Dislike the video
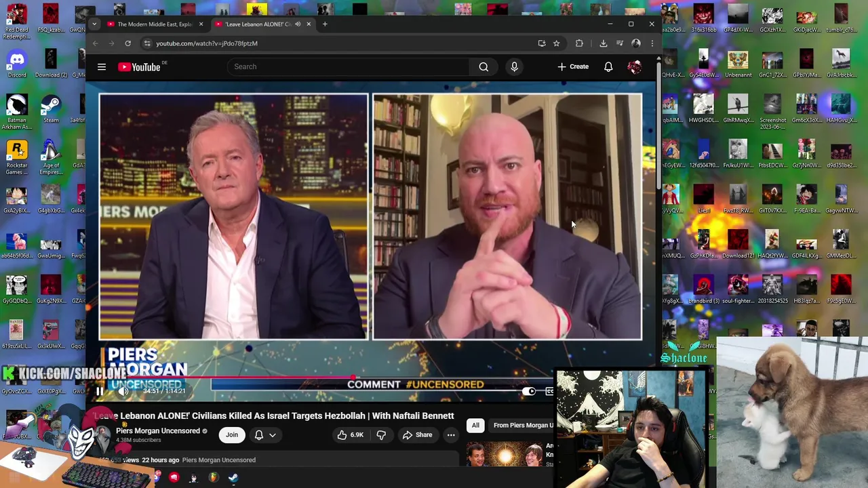868x488 pixels. 381,435
